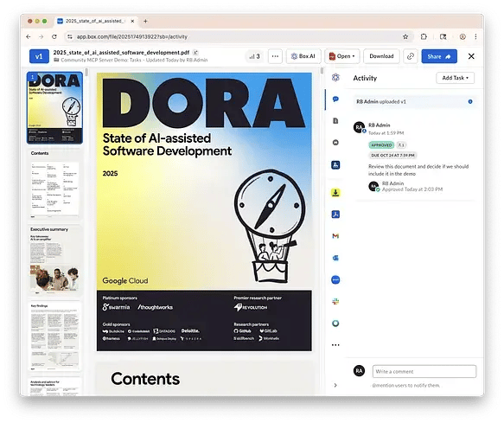Click the Download button
This screenshot has width=504, height=423.
[x=381, y=56]
